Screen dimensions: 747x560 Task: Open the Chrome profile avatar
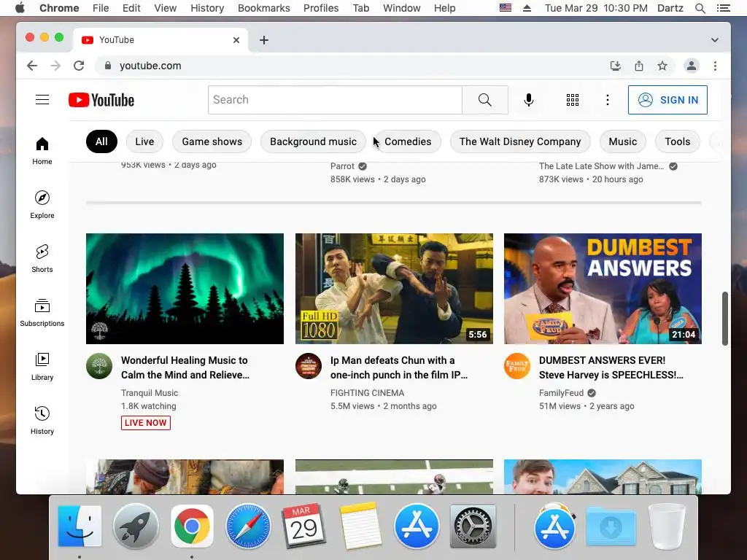click(692, 66)
